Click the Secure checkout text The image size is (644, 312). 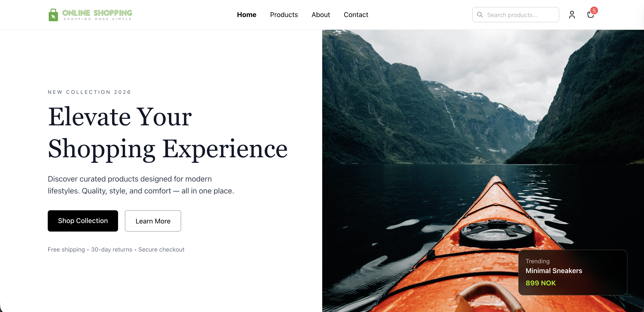pos(161,249)
